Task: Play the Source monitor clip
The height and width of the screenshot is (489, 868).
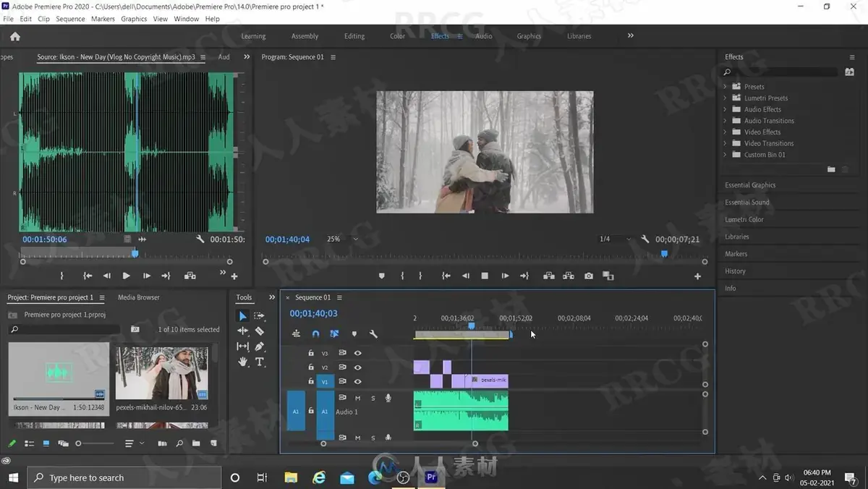Action: [127, 276]
